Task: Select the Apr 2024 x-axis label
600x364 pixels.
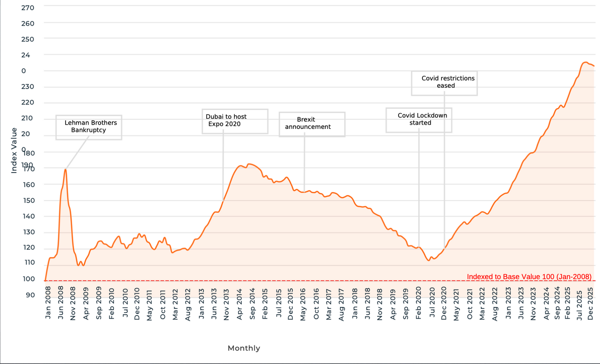Action: (x=546, y=304)
